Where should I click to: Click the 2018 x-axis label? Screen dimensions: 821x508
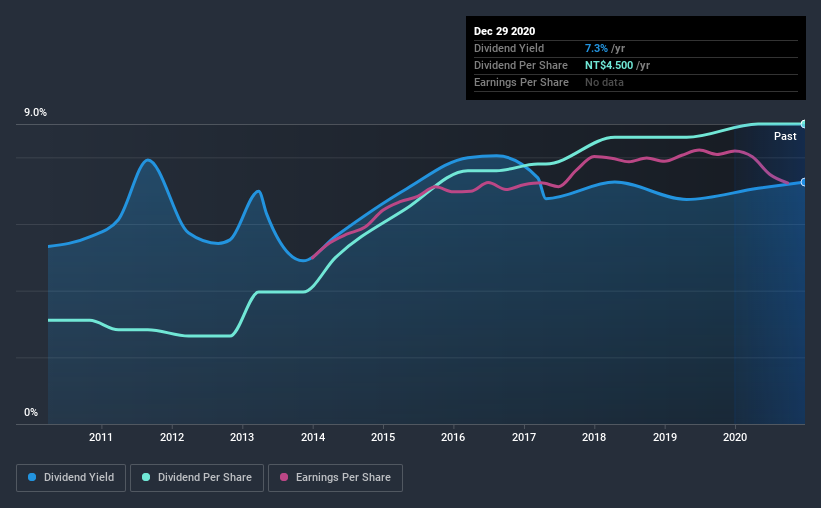[594, 437]
